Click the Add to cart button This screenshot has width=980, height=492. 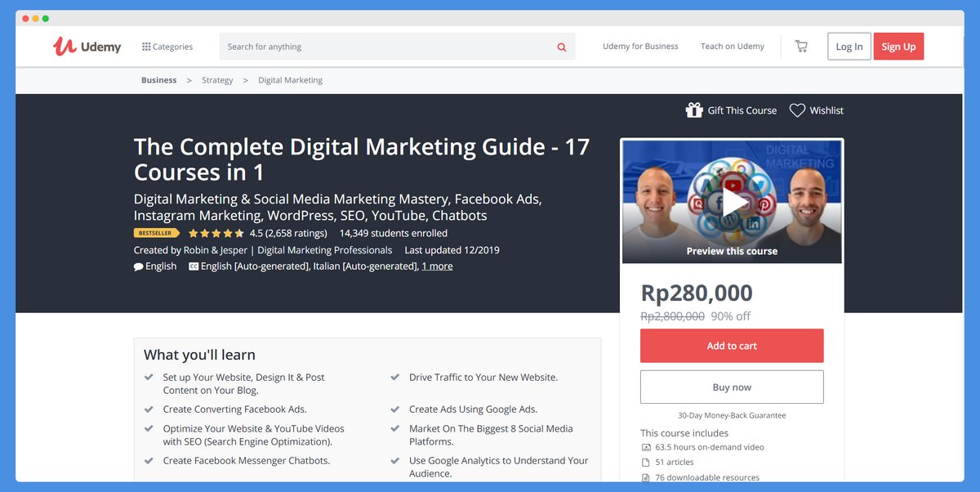coord(732,346)
